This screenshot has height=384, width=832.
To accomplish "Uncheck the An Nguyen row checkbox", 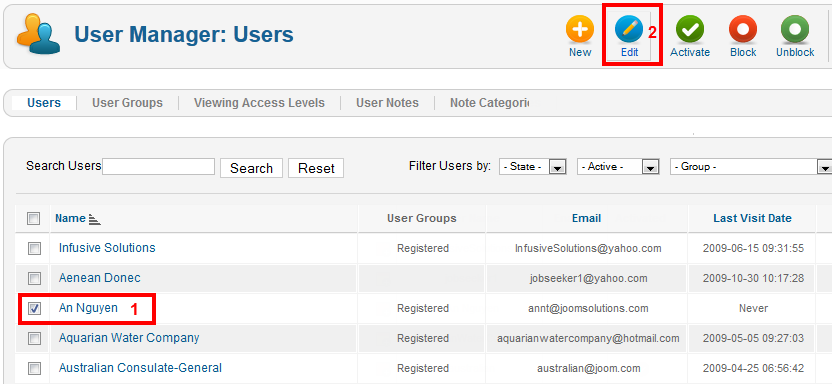I will point(34,308).
